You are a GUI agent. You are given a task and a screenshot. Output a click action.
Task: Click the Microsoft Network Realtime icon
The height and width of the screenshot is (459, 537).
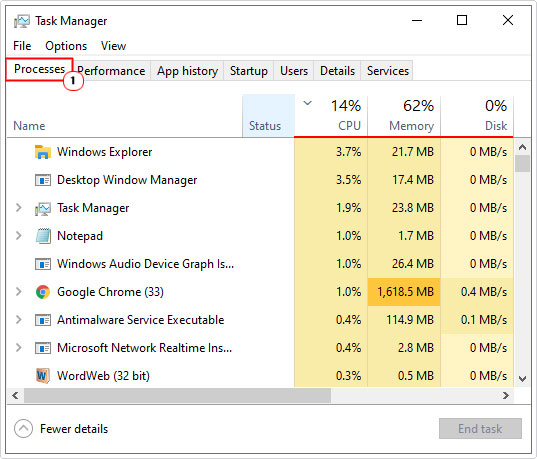pyautogui.click(x=43, y=348)
